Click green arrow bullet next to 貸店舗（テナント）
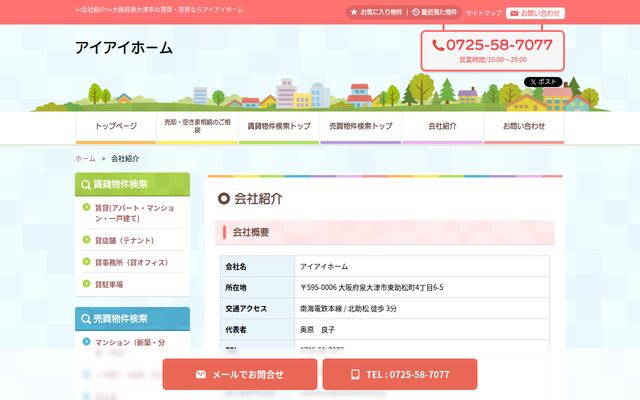The height and width of the screenshot is (400, 640). click(86, 240)
